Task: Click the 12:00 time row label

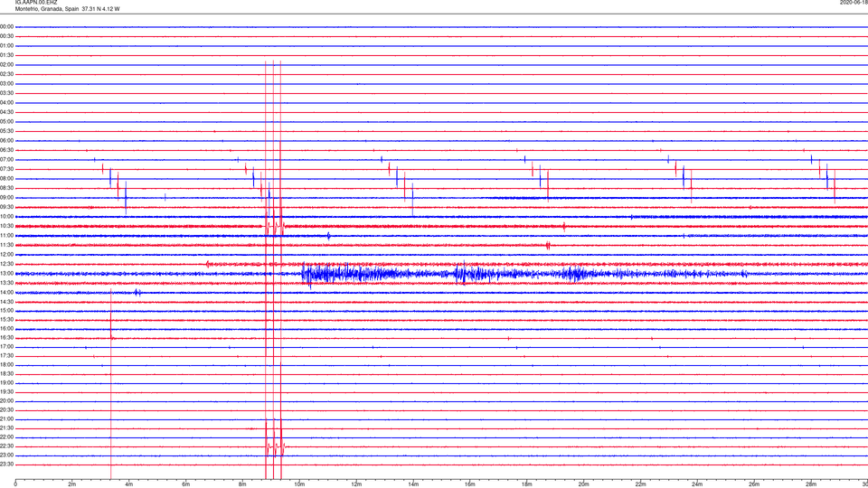Action: (x=7, y=255)
